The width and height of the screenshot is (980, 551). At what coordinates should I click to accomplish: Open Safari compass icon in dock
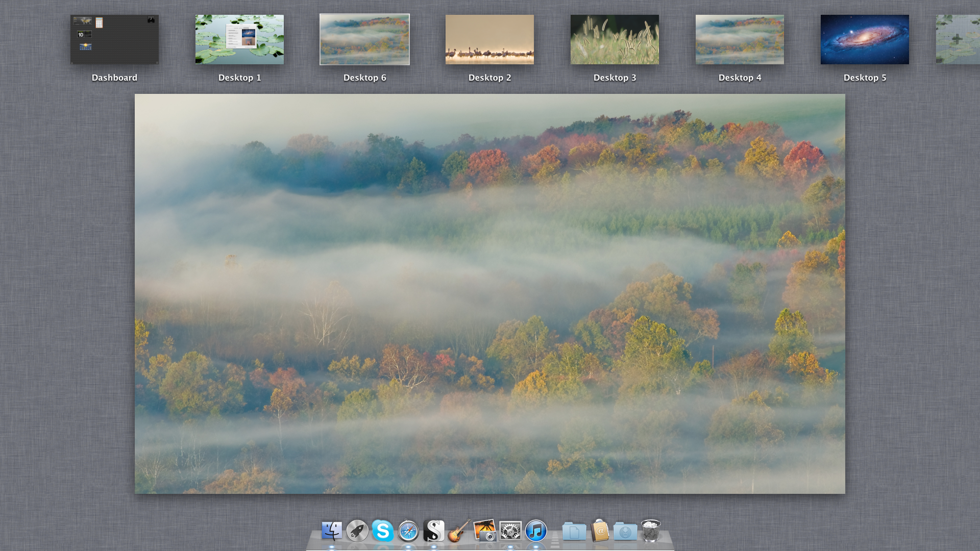(408, 531)
